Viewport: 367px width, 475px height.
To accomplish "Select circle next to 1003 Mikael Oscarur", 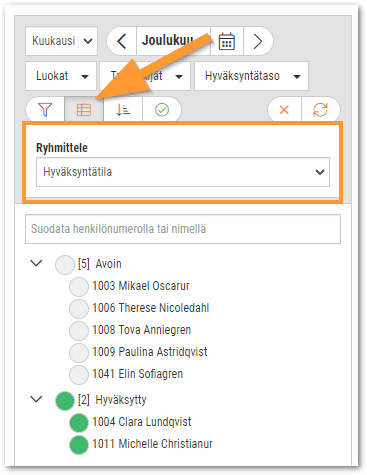I will 79,286.
